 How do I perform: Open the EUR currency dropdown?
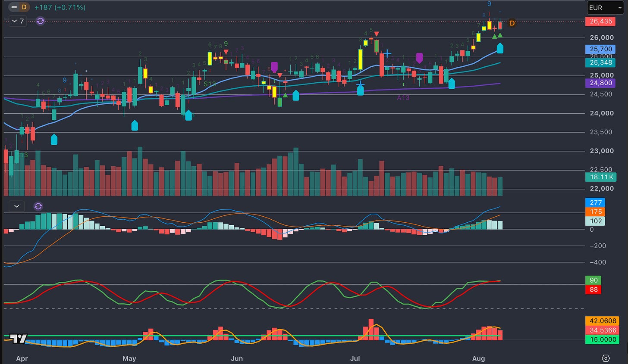(x=605, y=8)
